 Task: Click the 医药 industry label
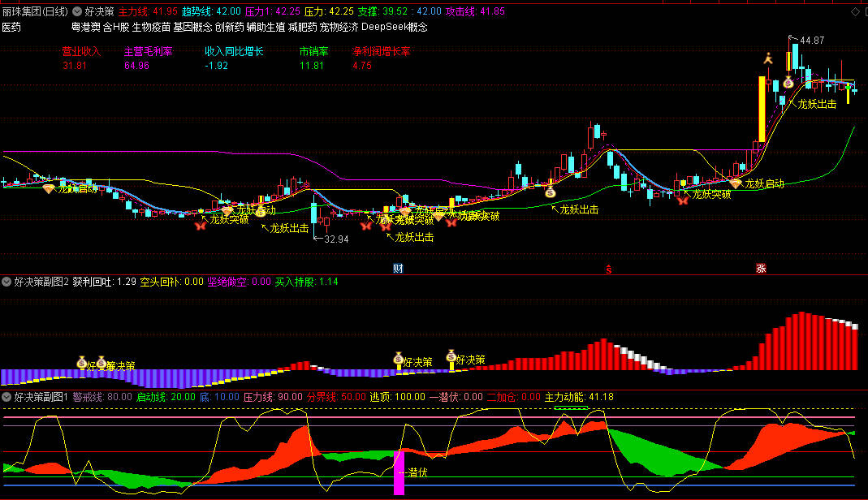(x=11, y=27)
